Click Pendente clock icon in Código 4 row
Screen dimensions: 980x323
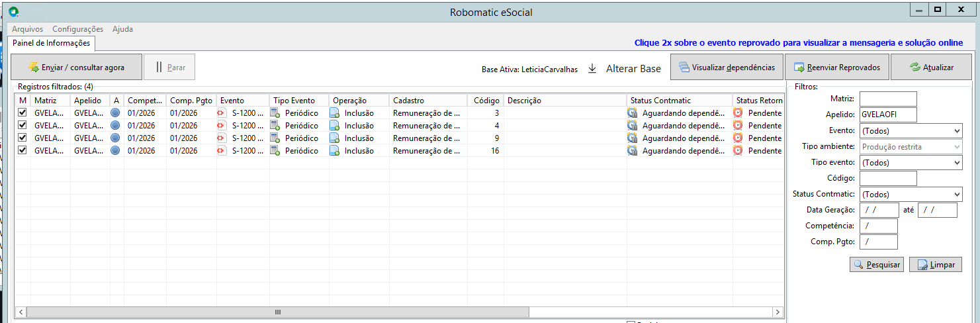(738, 125)
